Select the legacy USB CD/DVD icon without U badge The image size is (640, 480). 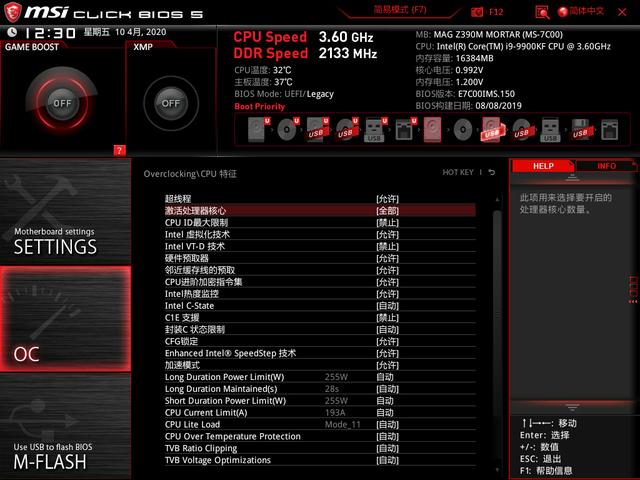click(522, 130)
